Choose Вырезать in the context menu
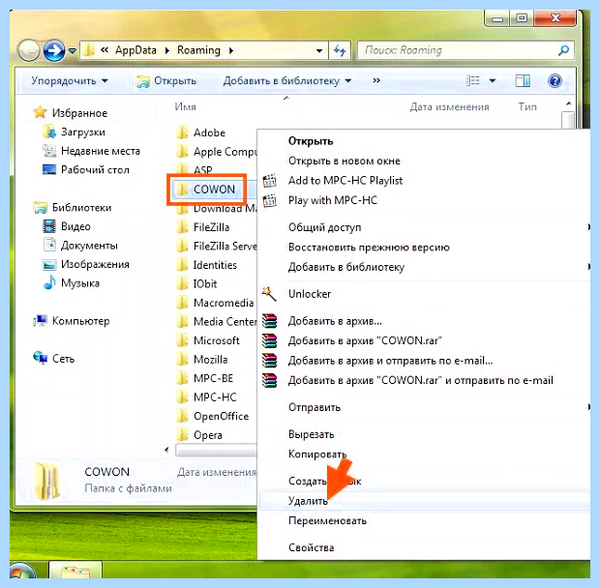This screenshot has height=588, width=600. coord(424,434)
